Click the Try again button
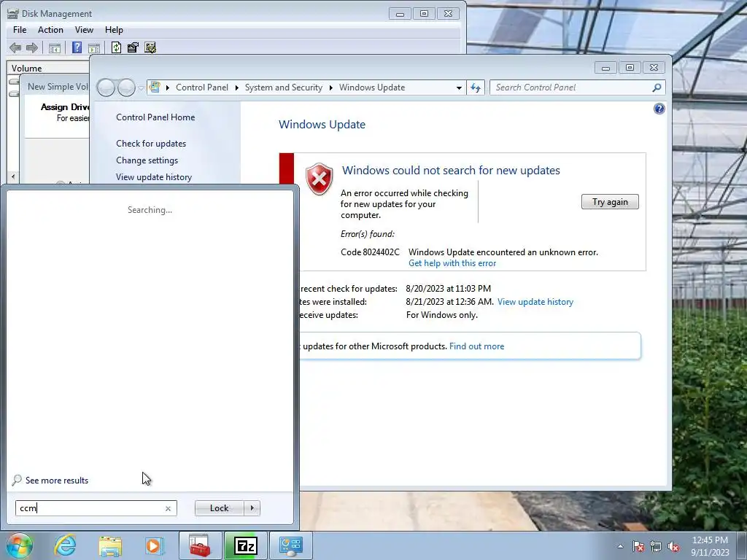 [610, 202]
